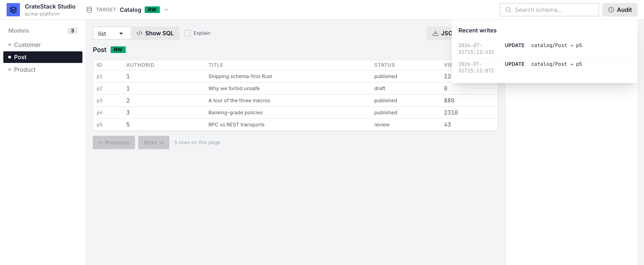
Task: Click the database icon beside TARGET
Action: (x=89, y=10)
